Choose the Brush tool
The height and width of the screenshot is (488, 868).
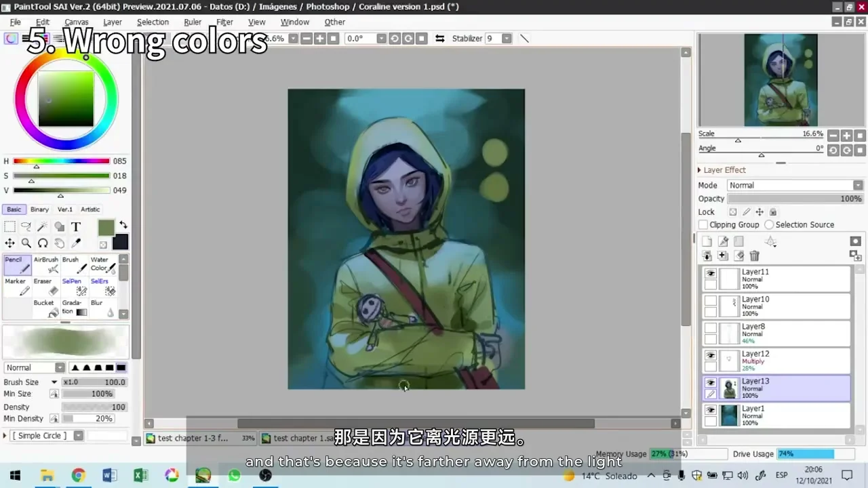75,265
